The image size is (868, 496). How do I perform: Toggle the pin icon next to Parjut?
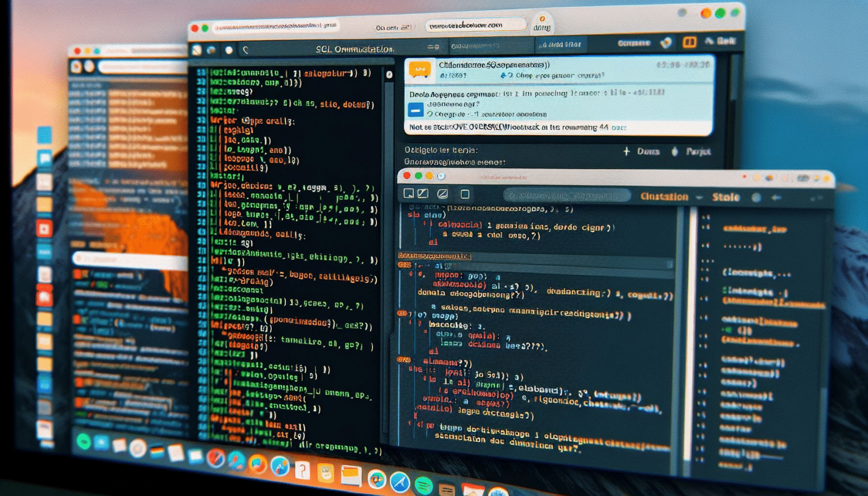(675, 151)
